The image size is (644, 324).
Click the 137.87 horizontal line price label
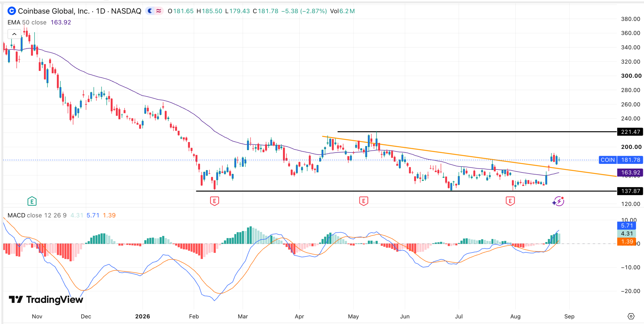click(630, 191)
